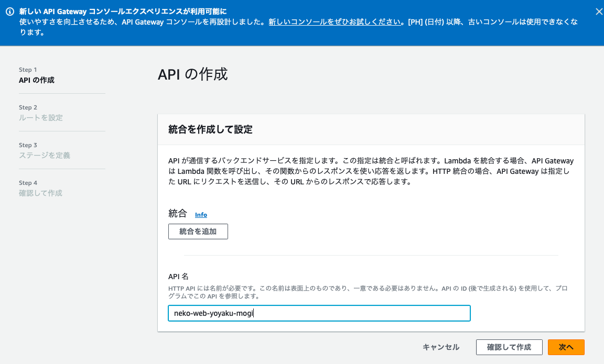
Task: Proceed by clicking 次へ
Action: click(566, 347)
